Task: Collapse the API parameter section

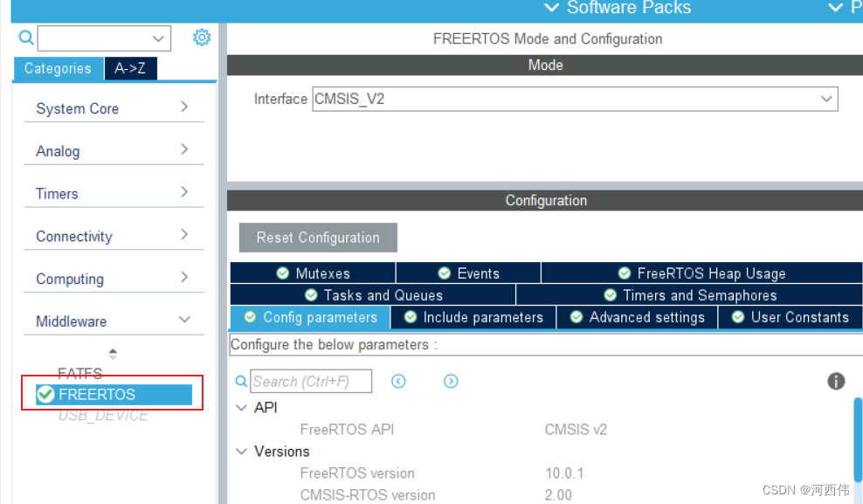Action: coord(242,407)
